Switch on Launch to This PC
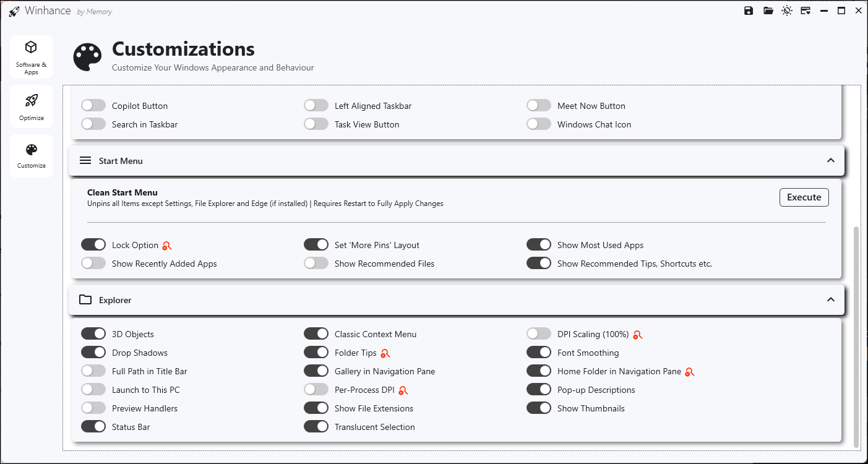The image size is (868, 464). (93, 390)
